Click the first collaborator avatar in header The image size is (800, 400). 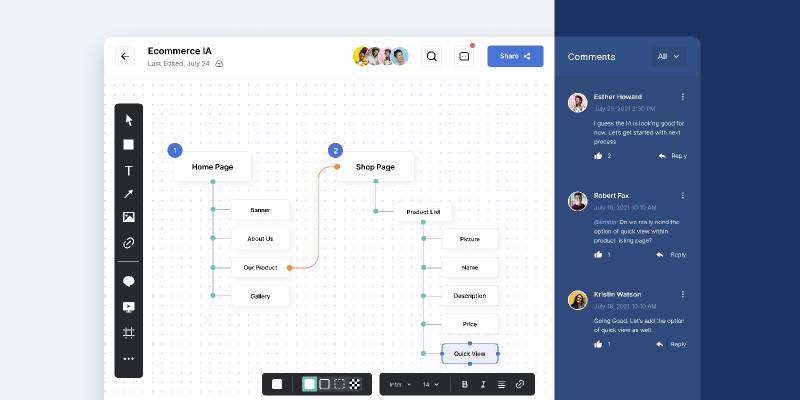(x=361, y=56)
